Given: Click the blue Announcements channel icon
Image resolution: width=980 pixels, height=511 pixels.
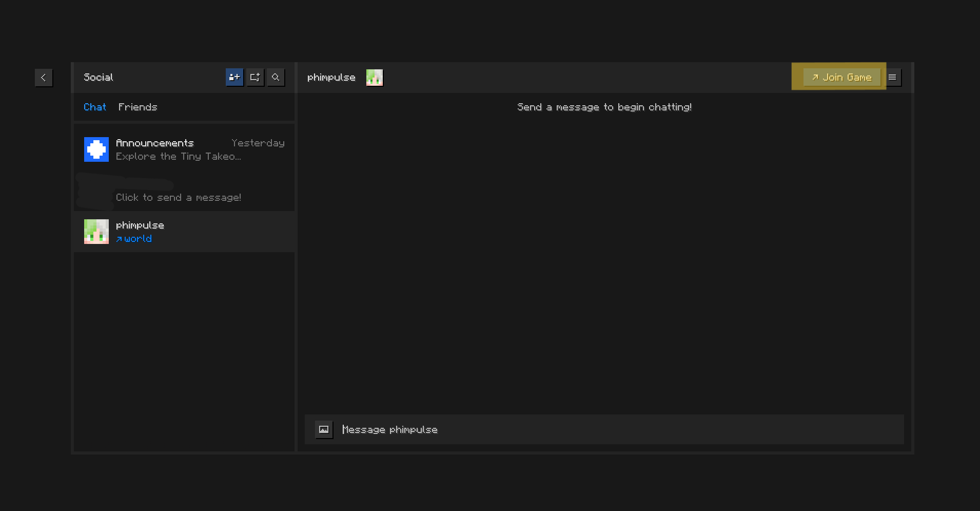Looking at the screenshot, I should pyautogui.click(x=96, y=149).
